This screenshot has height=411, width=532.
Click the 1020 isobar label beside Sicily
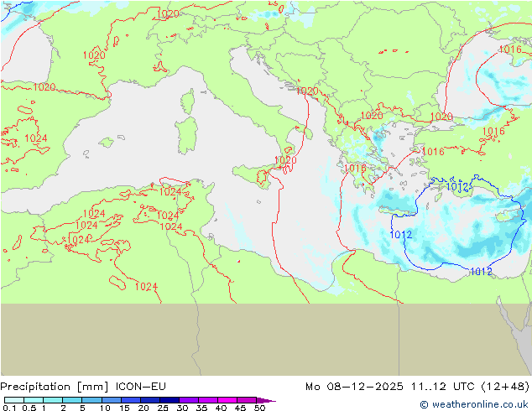[x=285, y=160]
